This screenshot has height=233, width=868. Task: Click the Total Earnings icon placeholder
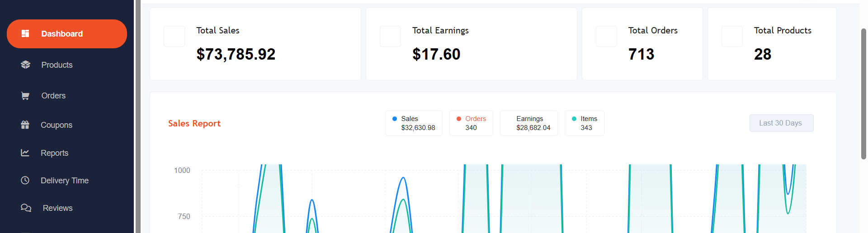pyautogui.click(x=390, y=36)
